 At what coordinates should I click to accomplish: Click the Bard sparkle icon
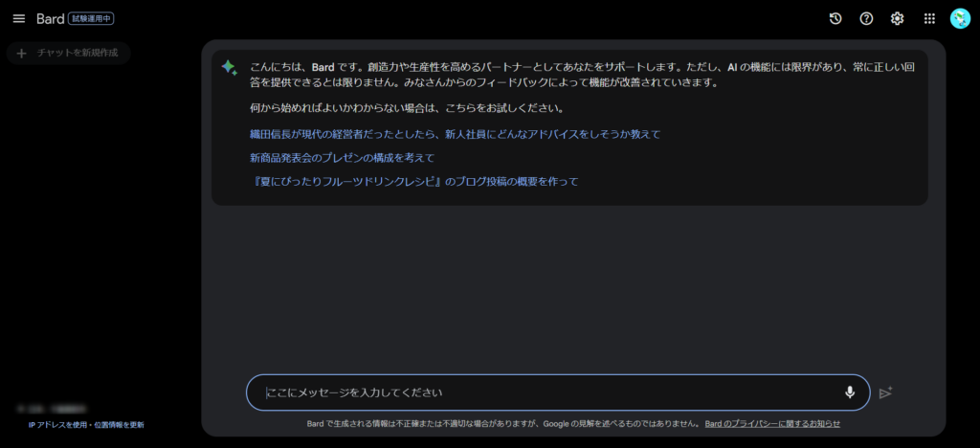click(x=229, y=67)
